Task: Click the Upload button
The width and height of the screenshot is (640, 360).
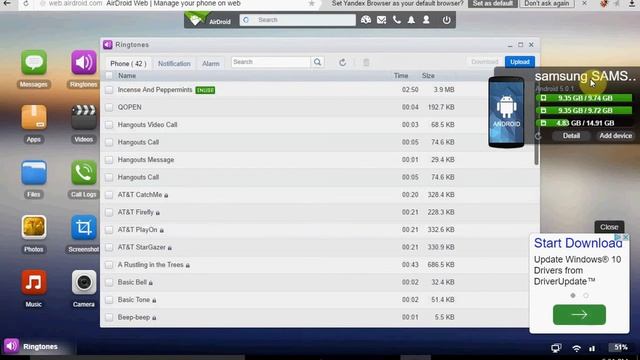Action: point(520,62)
